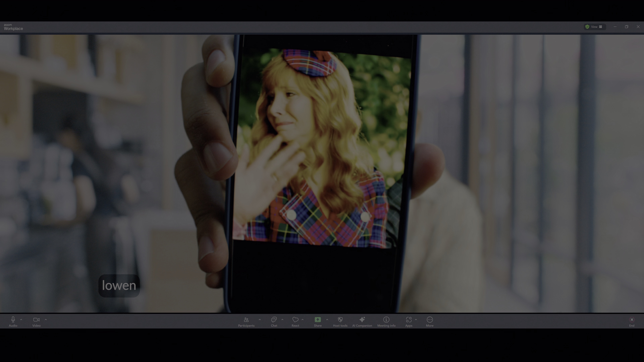
Task: Expand share options arrow beside Share
Action: (327, 320)
